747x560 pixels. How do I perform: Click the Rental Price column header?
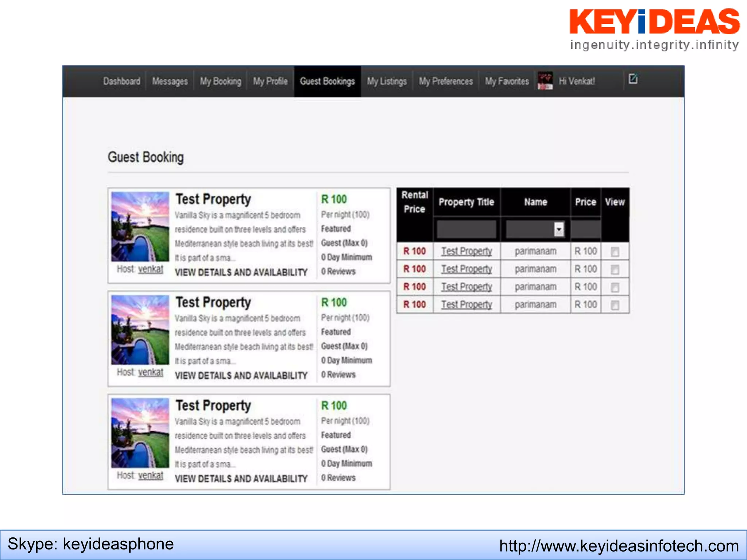(x=415, y=202)
